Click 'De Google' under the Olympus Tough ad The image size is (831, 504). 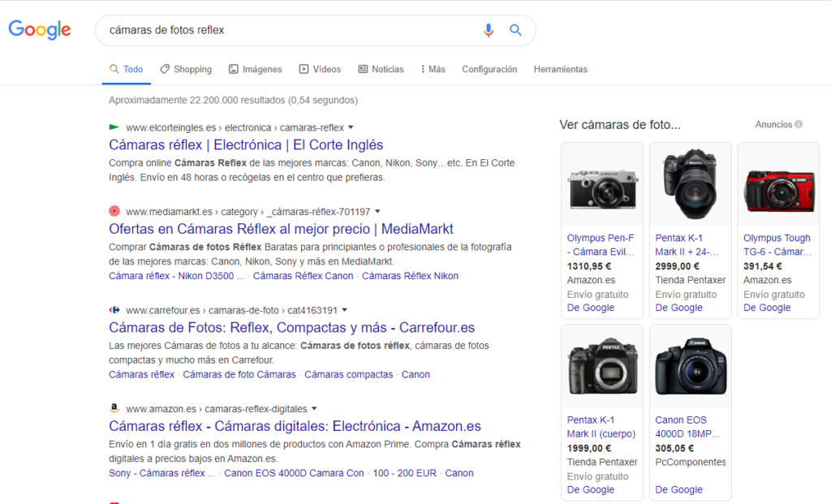pyautogui.click(x=766, y=308)
